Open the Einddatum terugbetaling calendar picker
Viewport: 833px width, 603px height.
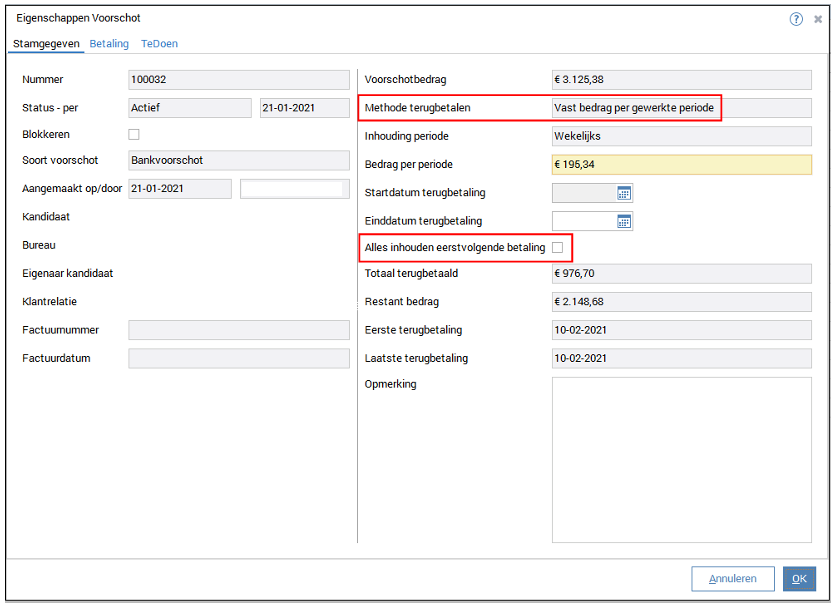pyautogui.click(x=624, y=221)
